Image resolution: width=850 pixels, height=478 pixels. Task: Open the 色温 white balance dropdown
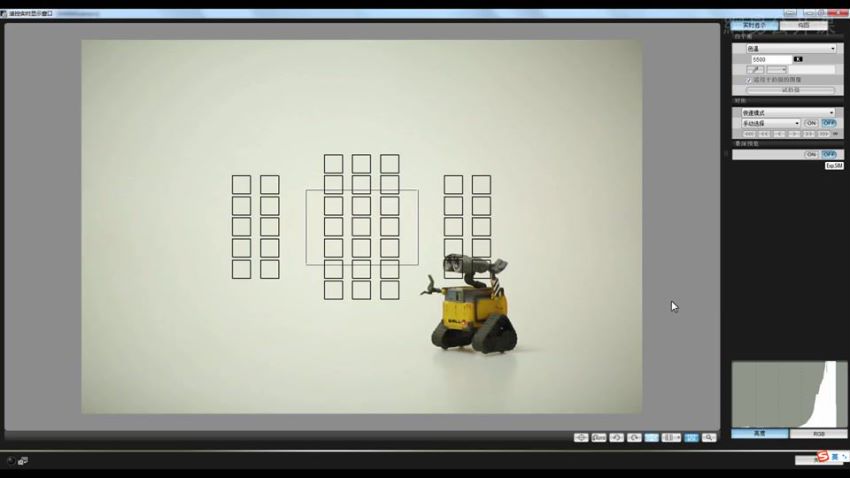[791, 49]
